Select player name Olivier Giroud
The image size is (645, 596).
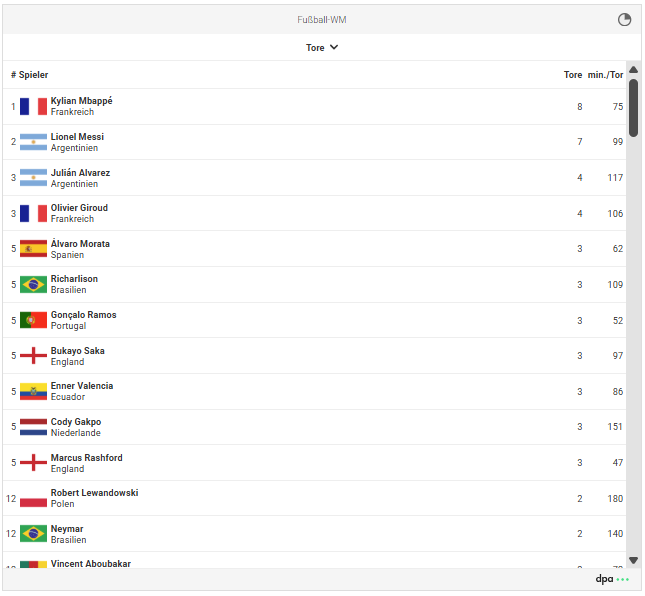(79, 208)
